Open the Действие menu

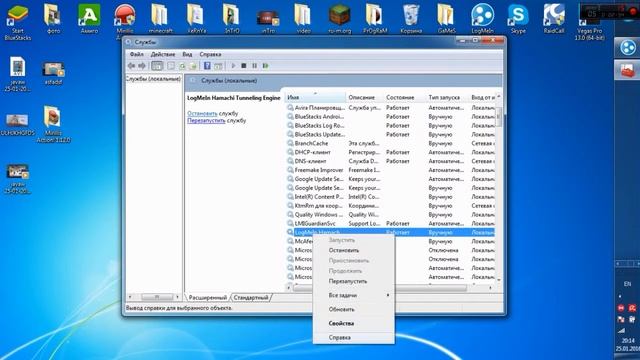pos(162,54)
